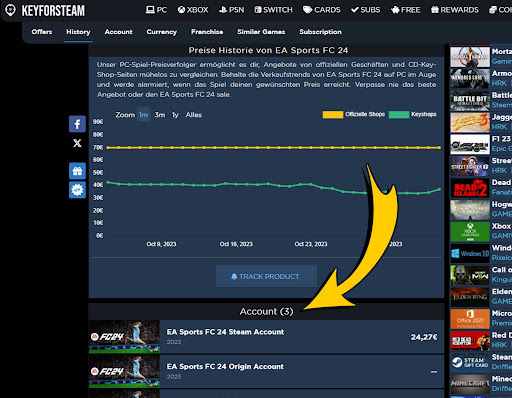Open the Steam Gift Card sidebar thumbnail

pos(470,363)
